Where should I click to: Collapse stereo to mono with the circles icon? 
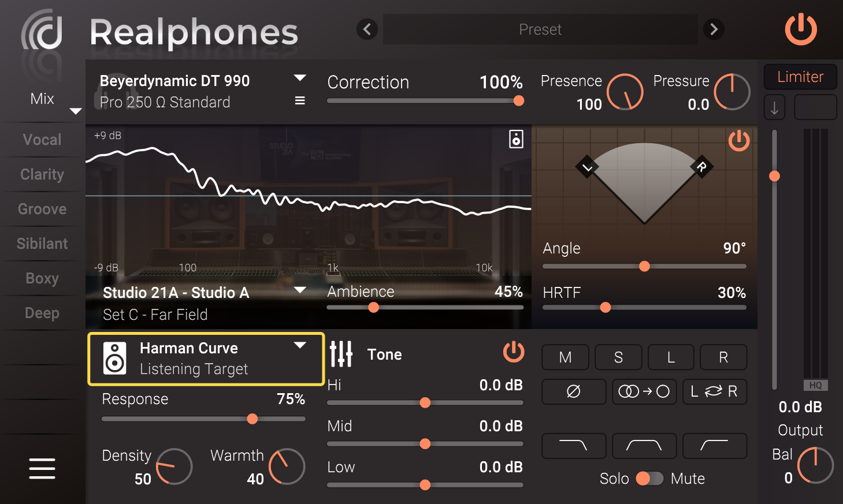[644, 391]
